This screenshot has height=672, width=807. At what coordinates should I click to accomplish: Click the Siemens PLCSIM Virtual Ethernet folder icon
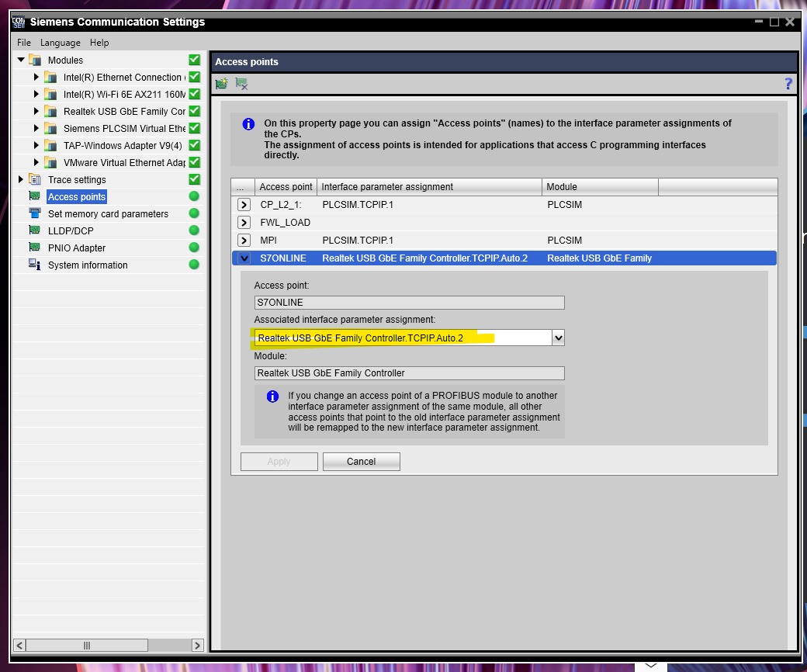point(50,128)
